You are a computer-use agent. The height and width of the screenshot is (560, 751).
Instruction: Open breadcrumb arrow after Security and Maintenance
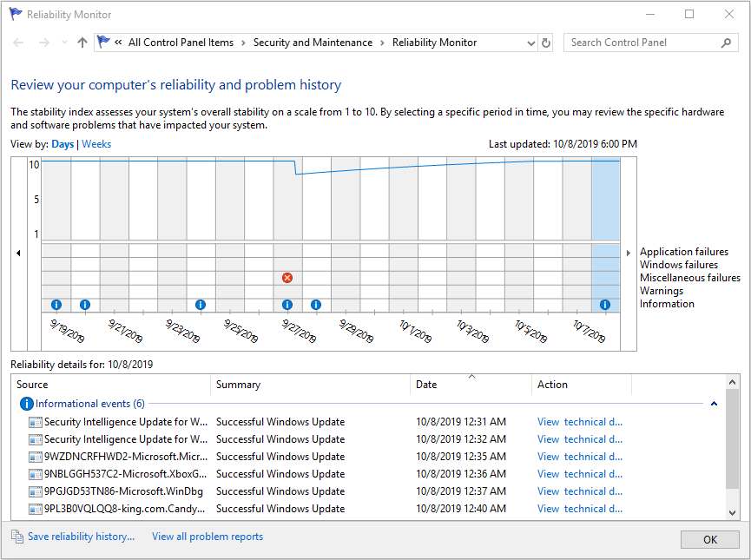pyautogui.click(x=382, y=43)
